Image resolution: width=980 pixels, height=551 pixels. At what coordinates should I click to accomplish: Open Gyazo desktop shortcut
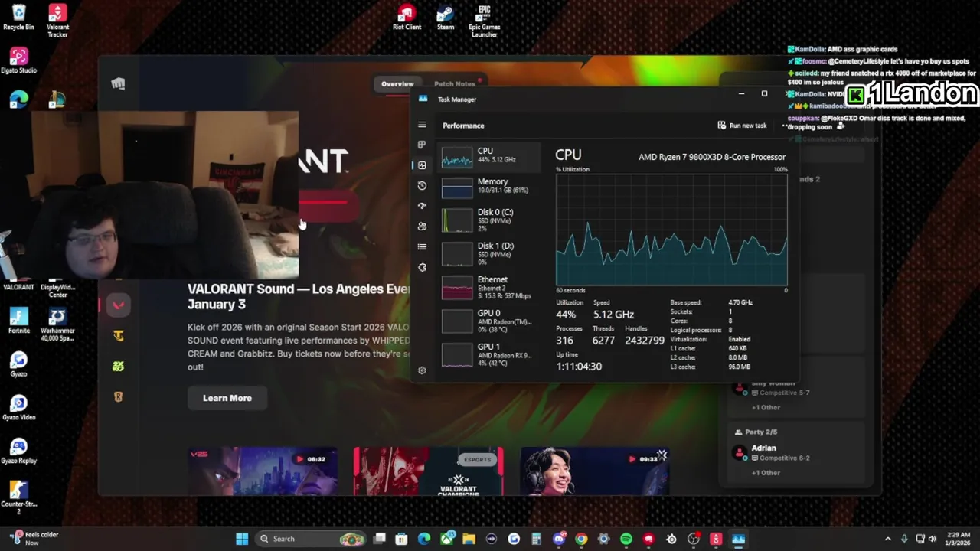pos(18,364)
